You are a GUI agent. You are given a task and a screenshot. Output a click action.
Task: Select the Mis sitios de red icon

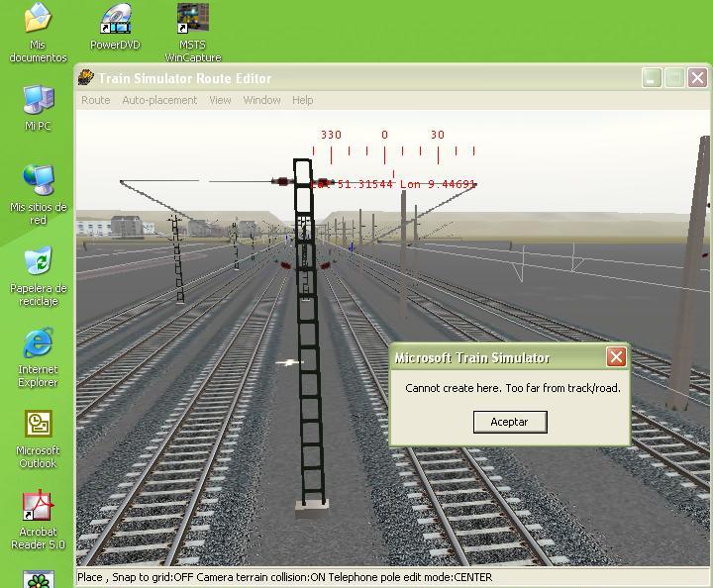(x=38, y=180)
